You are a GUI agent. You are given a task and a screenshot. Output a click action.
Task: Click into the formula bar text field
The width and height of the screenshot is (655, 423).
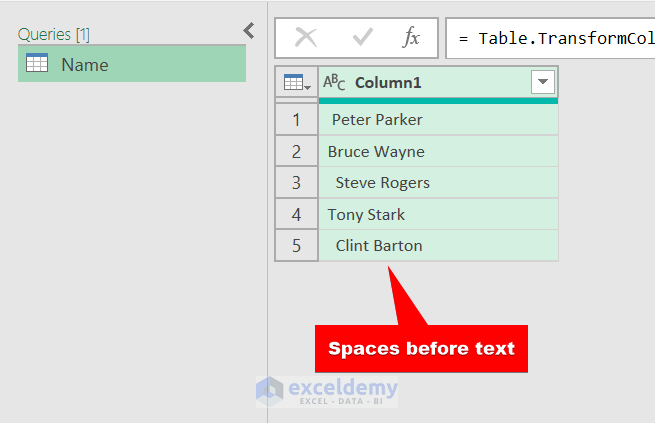click(x=550, y=38)
